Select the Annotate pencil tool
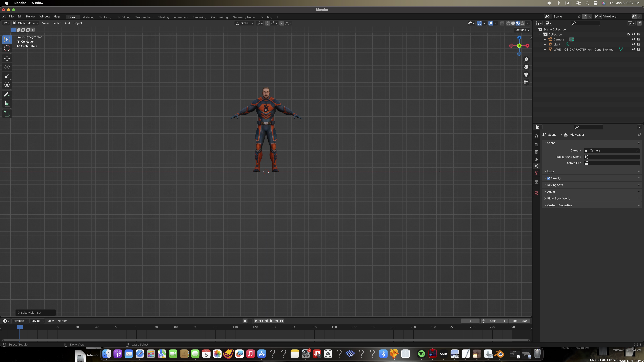 [x=7, y=95]
